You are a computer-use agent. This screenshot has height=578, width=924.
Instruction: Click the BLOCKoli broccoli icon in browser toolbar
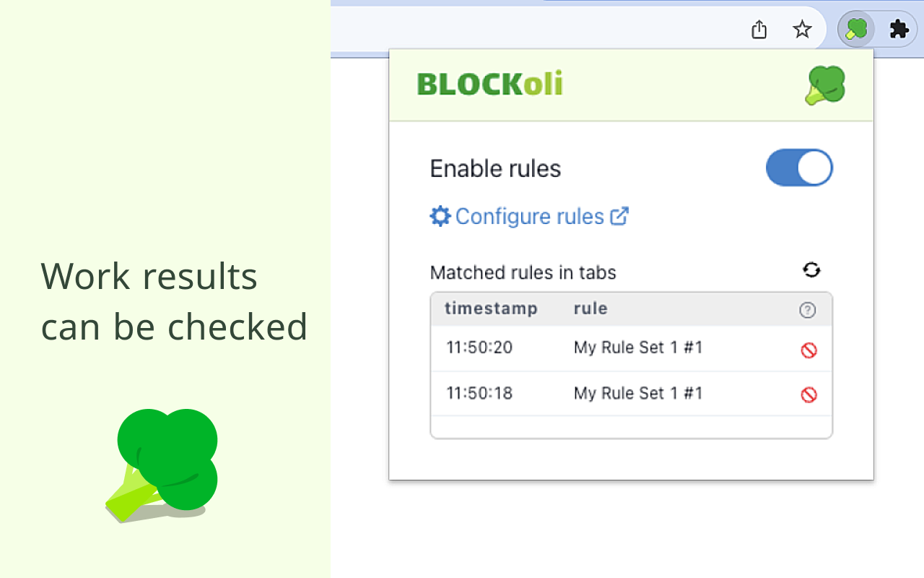click(x=855, y=29)
